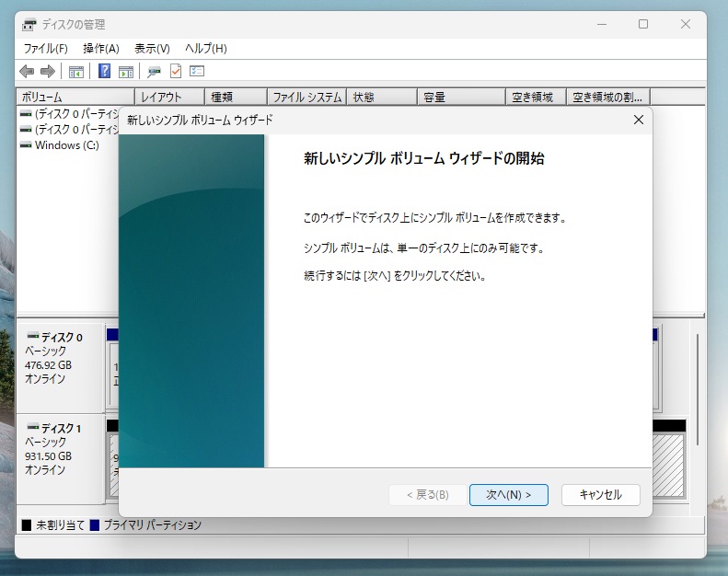Sort by 種類 column header
The height and width of the screenshot is (576, 728).
click(x=236, y=97)
